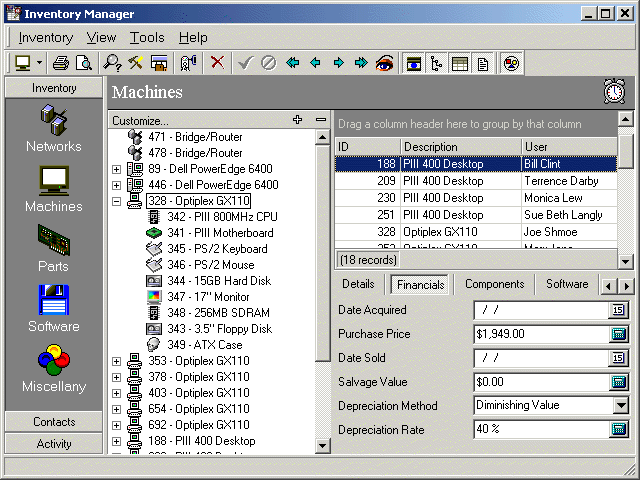Open the Help menu
This screenshot has width=640, height=480.
193,38
